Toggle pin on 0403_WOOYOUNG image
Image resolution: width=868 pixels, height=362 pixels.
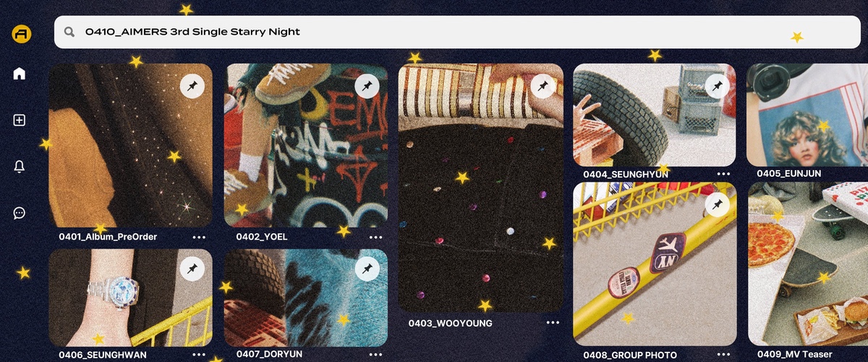542,87
